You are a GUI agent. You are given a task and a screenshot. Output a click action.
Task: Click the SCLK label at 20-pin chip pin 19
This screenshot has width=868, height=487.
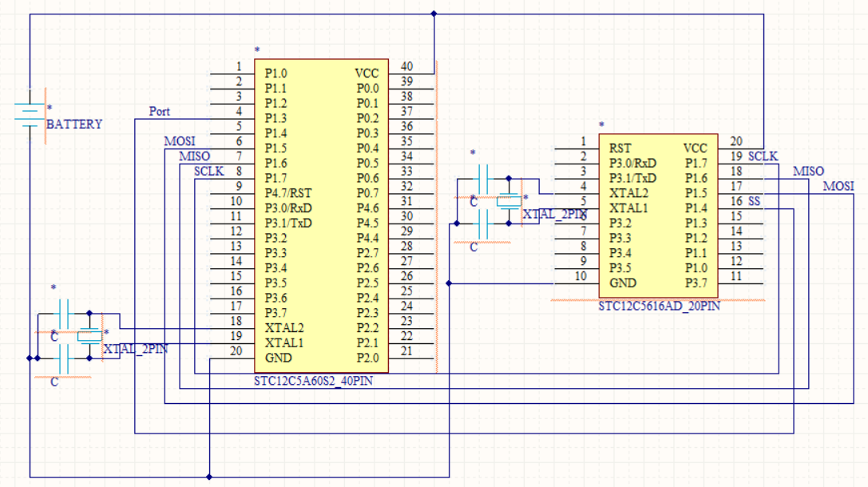coord(763,156)
